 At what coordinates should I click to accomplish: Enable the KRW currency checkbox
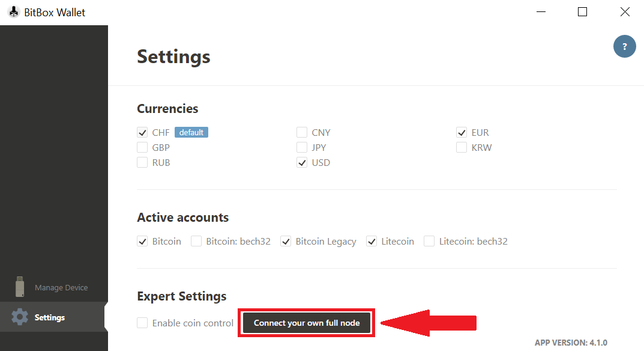click(462, 148)
